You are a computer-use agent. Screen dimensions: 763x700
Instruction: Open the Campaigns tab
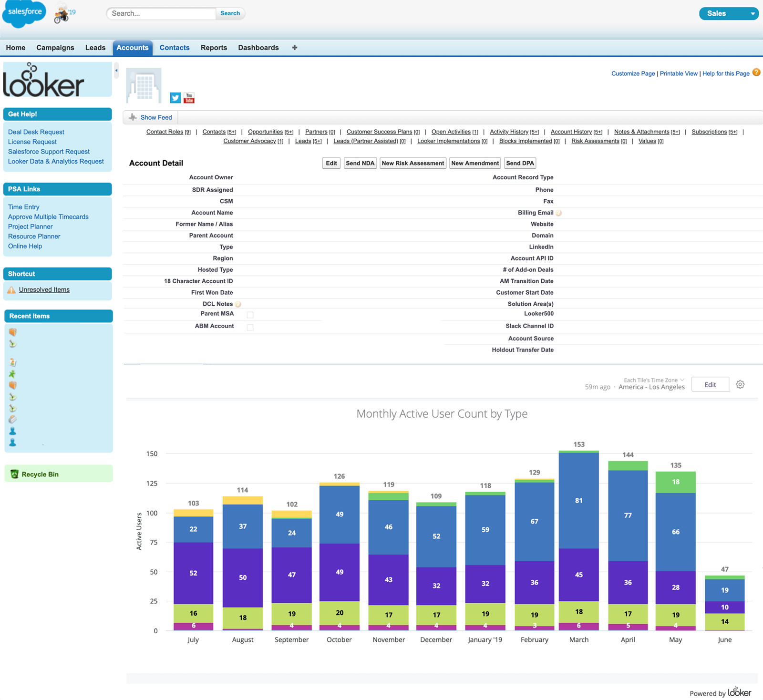(55, 48)
